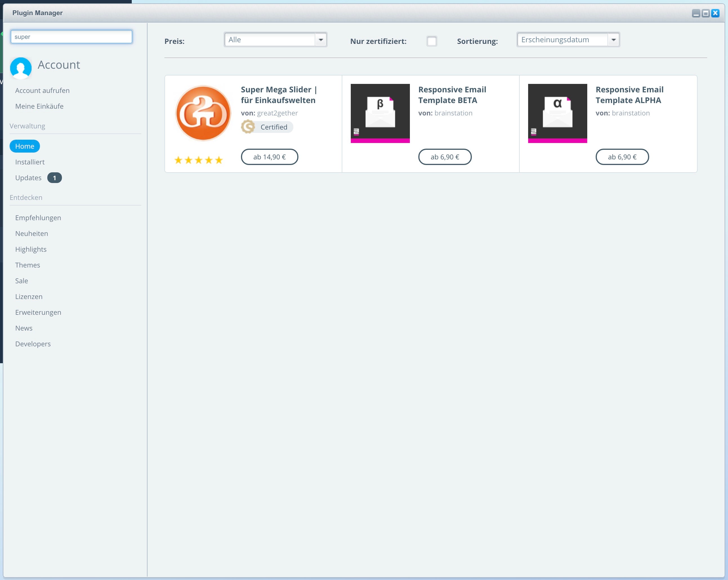This screenshot has width=728, height=580.
Task: Open the Account aufrufen link
Action: point(42,91)
